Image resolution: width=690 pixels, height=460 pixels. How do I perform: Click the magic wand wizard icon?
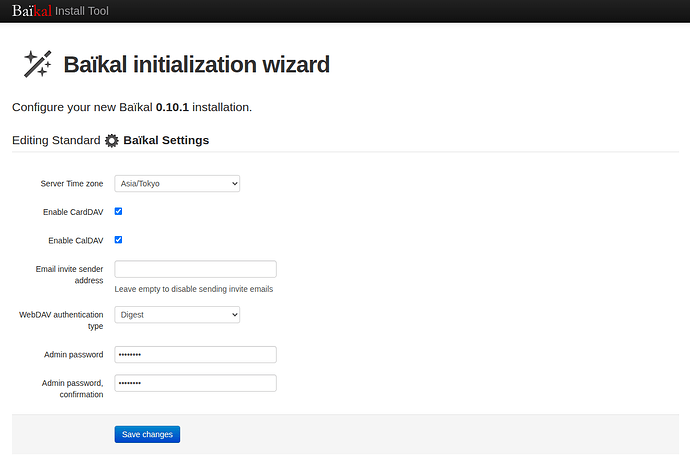click(38, 64)
